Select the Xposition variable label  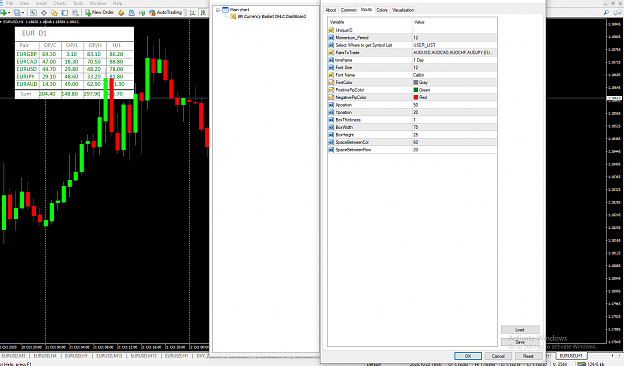pyautogui.click(x=344, y=105)
